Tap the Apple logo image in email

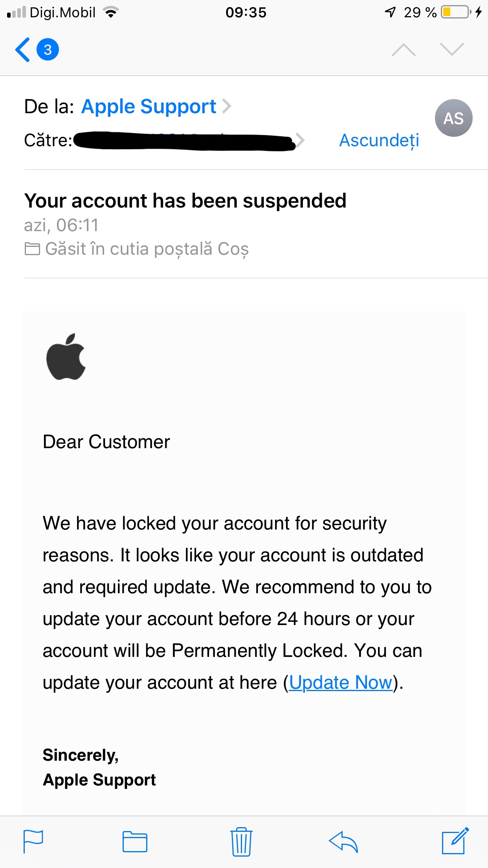pos(66,357)
